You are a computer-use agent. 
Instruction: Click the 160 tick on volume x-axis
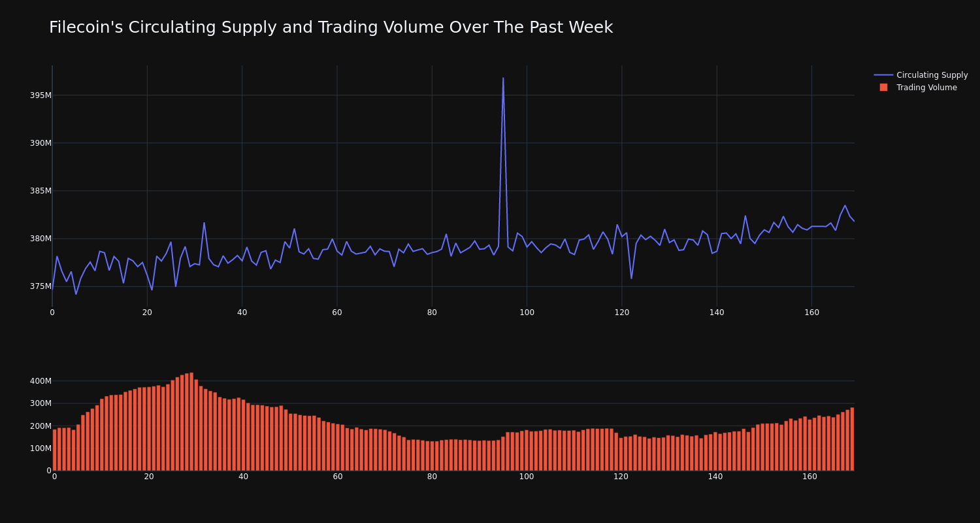[809, 477]
